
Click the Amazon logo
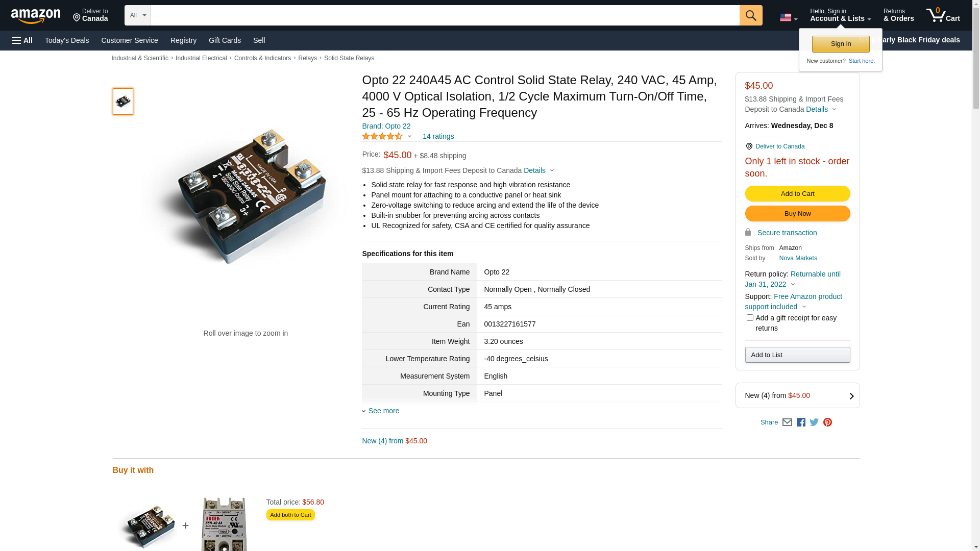(x=36, y=16)
